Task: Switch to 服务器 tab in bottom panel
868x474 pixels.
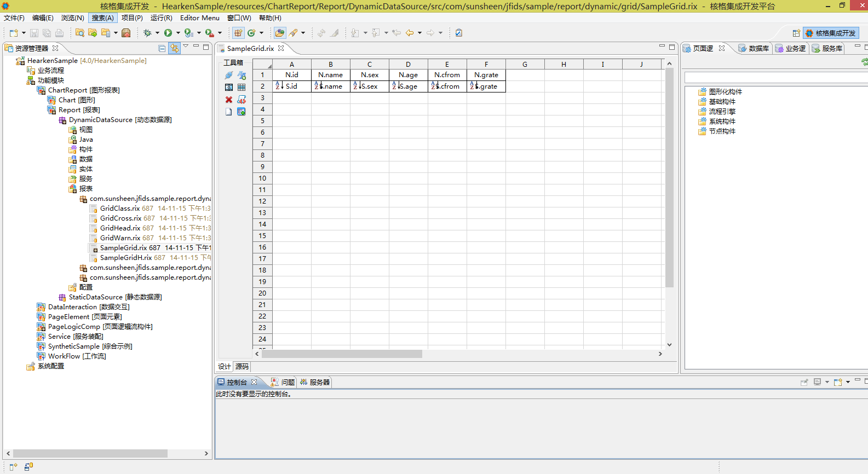Action: (315, 382)
